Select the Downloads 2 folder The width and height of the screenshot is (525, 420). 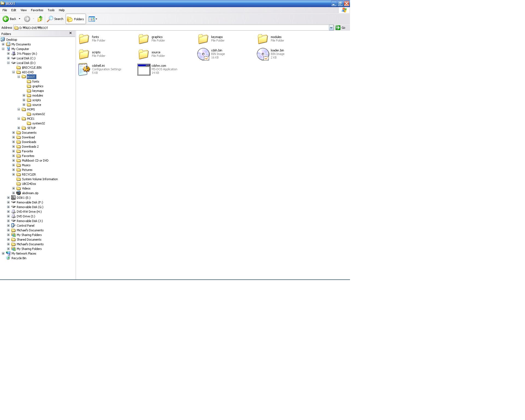coord(30,147)
